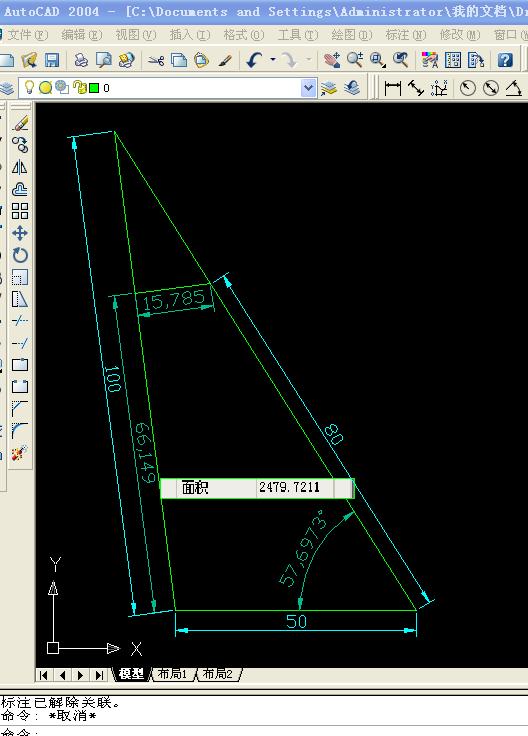The width and height of the screenshot is (528, 736).
Task: Switch to the 布局2 layout tab
Action: [x=218, y=674]
